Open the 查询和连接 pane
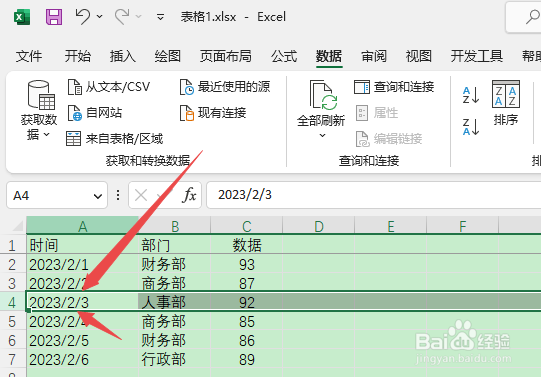This screenshot has width=541, height=377. (394, 87)
